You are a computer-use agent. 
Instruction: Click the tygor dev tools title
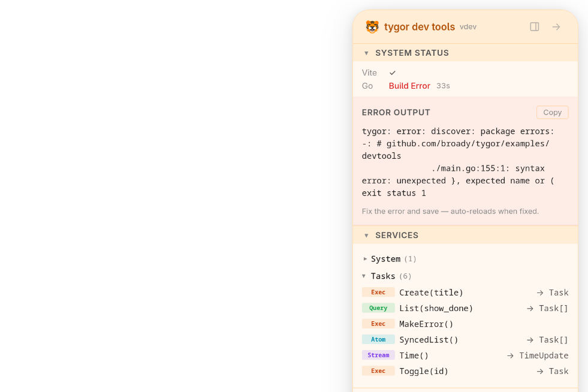pyautogui.click(x=420, y=26)
